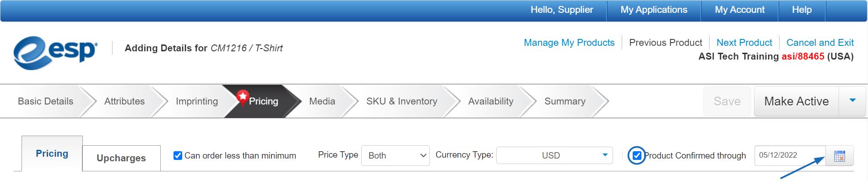This screenshot has height=181, width=868.
Task: Click the Make Active button
Action: pyautogui.click(x=797, y=101)
